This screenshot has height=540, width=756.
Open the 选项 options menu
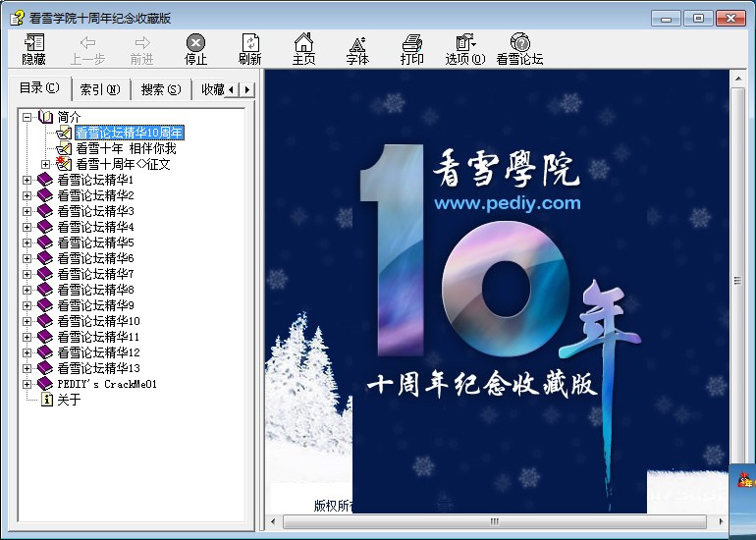coord(465,49)
